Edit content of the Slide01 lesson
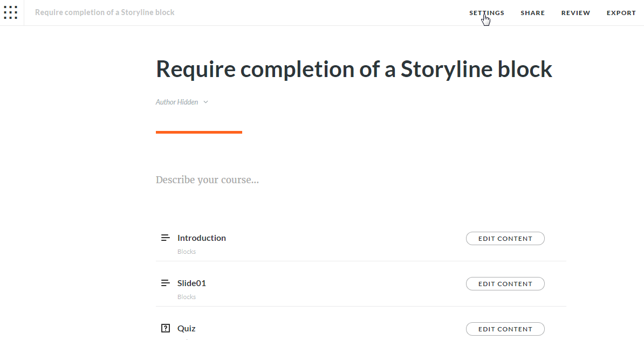This screenshot has width=644, height=340. coord(505,284)
